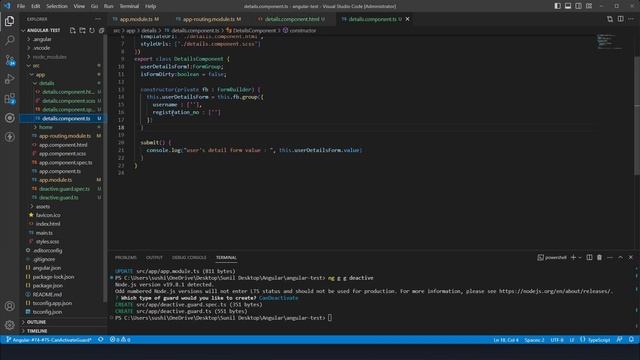Click the editor vertical scrollbar
The height and width of the screenshot is (360, 640).
(637, 116)
